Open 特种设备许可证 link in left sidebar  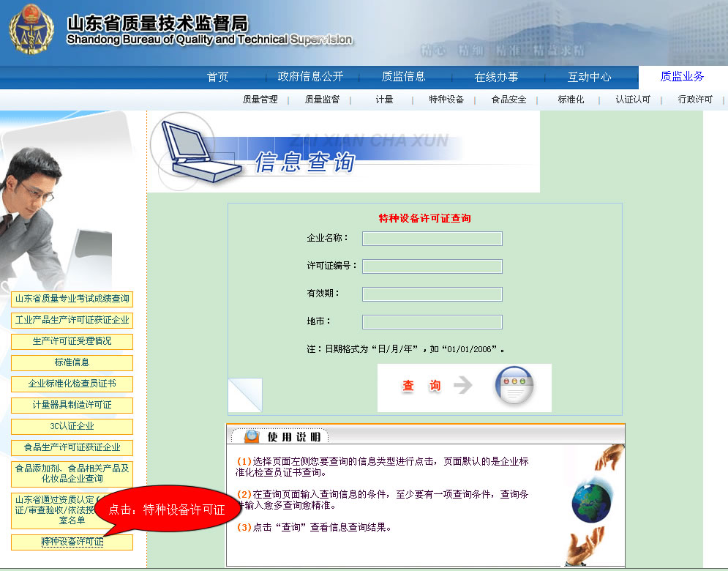coord(72,542)
